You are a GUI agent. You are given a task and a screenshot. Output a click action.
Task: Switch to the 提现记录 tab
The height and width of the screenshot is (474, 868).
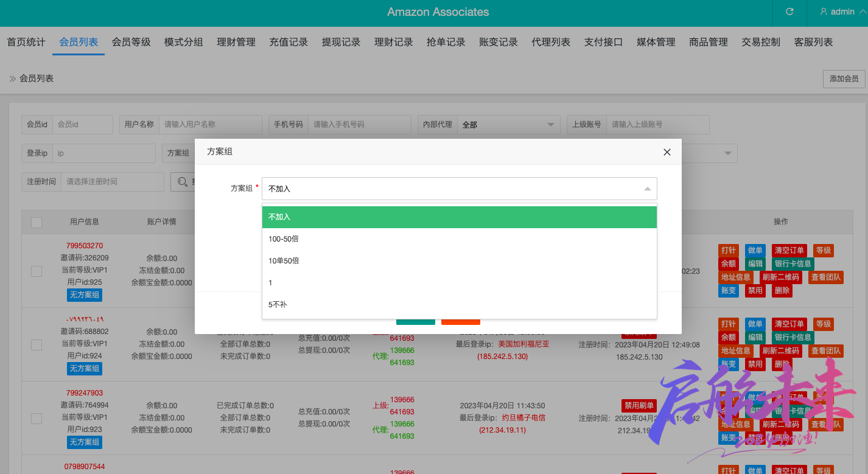[x=341, y=42]
